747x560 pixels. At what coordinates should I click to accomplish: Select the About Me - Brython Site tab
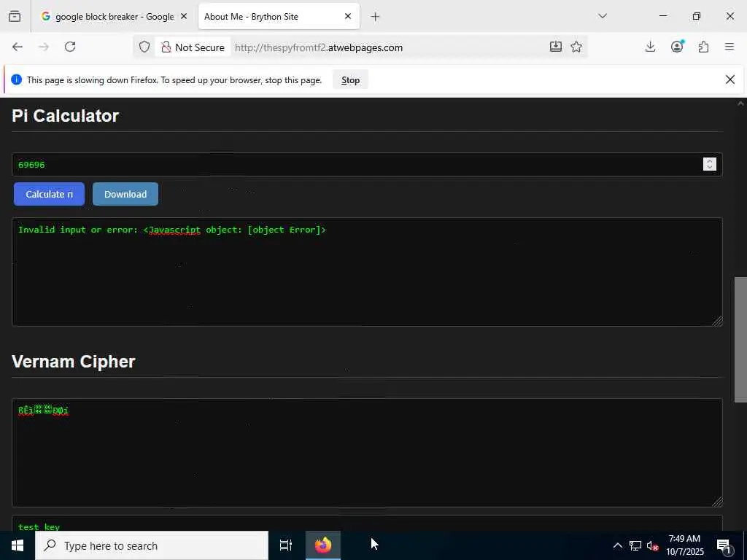279,16
